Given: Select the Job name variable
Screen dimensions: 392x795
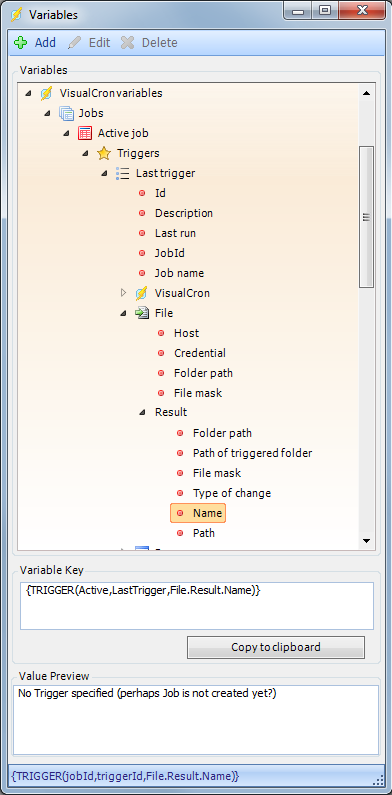Looking at the screenshot, I should tap(179, 273).
